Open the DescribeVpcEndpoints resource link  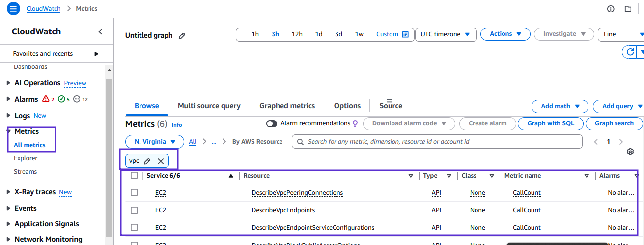tap(283, 210)
